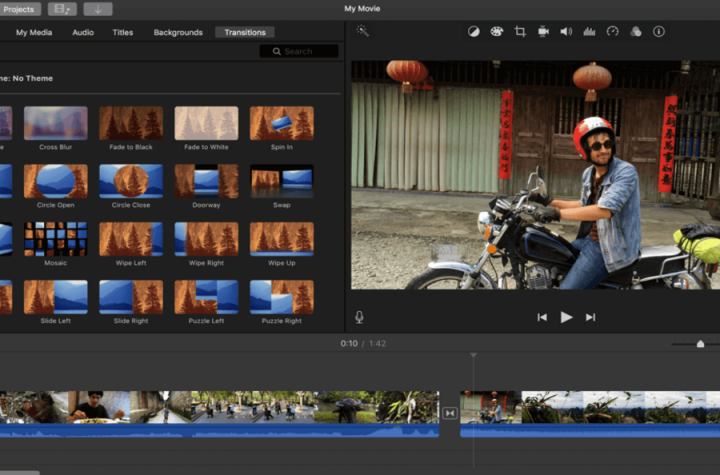Open the color balance tool
This screenshot has height=475, width=720.
point(473,31)
